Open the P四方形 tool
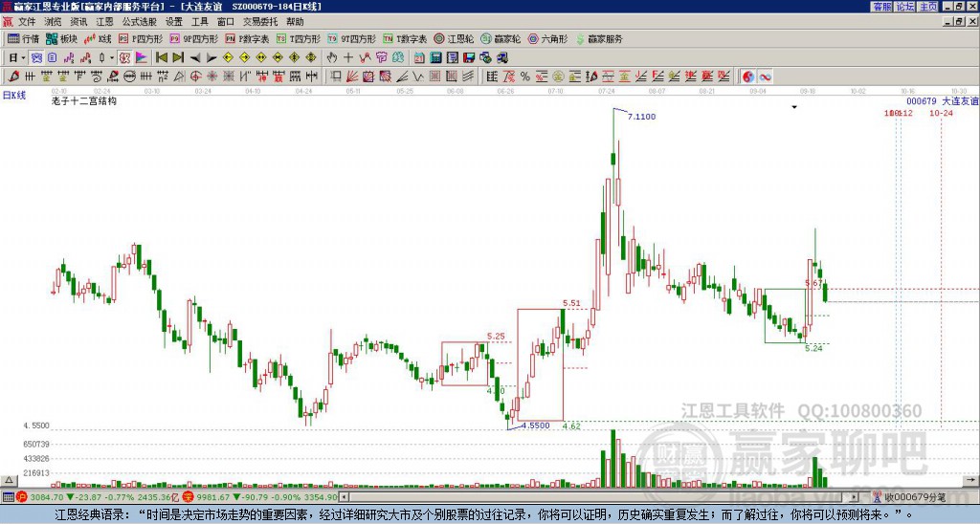Viewport: 980px width, 524px height. click(x=141, y=38)
